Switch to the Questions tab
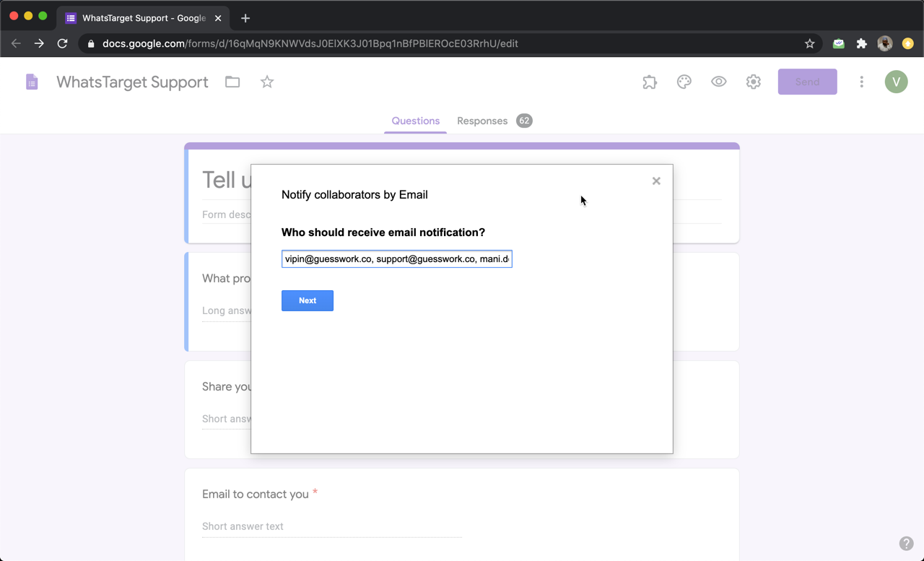The width and height of the screenshot is (924, 561). (x=415, y=121)
